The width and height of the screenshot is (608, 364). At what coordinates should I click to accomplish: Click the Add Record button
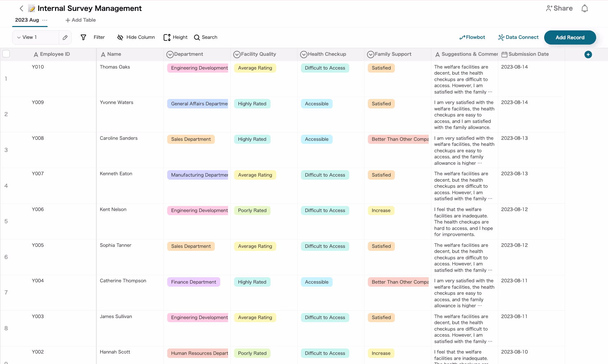click(x=569, y=37)
